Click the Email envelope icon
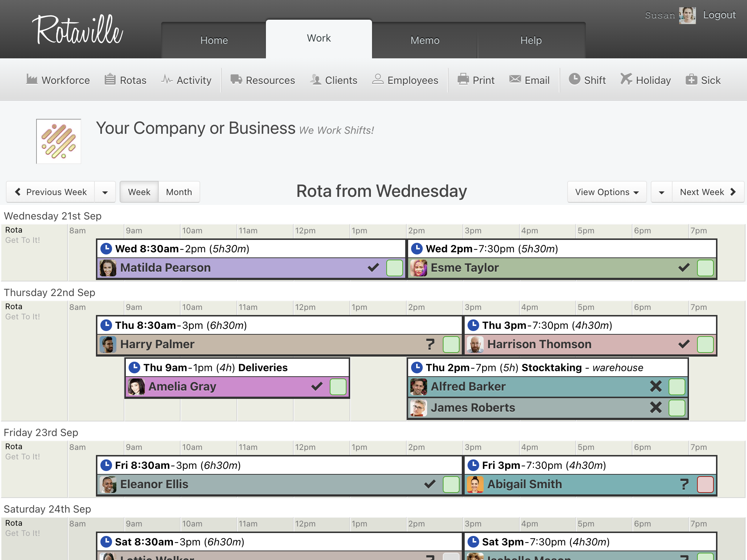 pos(515,79)
